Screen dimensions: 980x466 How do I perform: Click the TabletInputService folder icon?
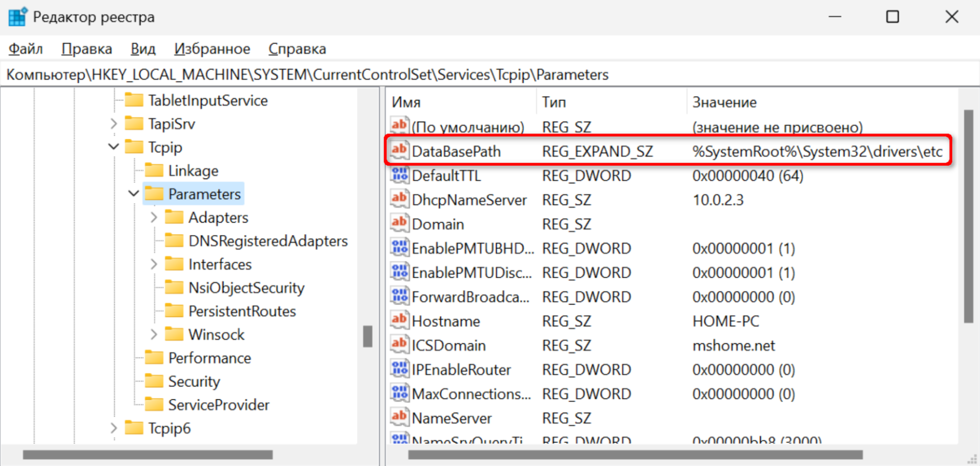134,100
